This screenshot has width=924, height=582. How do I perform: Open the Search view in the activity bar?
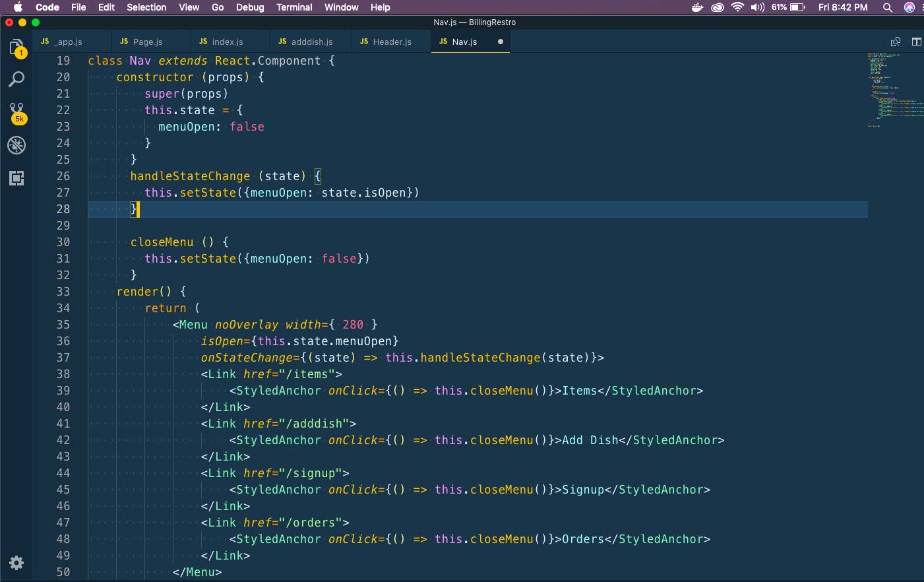tap(16, 79)
